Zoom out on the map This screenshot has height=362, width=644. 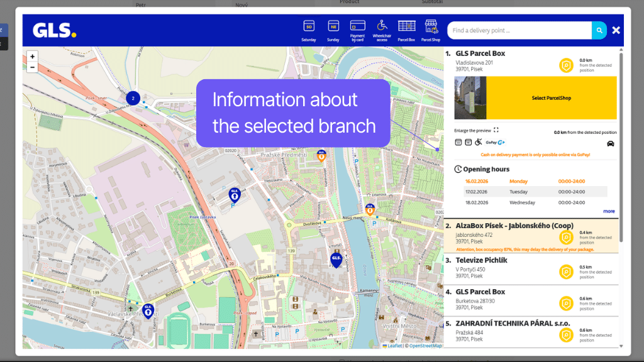pos(33,67)
